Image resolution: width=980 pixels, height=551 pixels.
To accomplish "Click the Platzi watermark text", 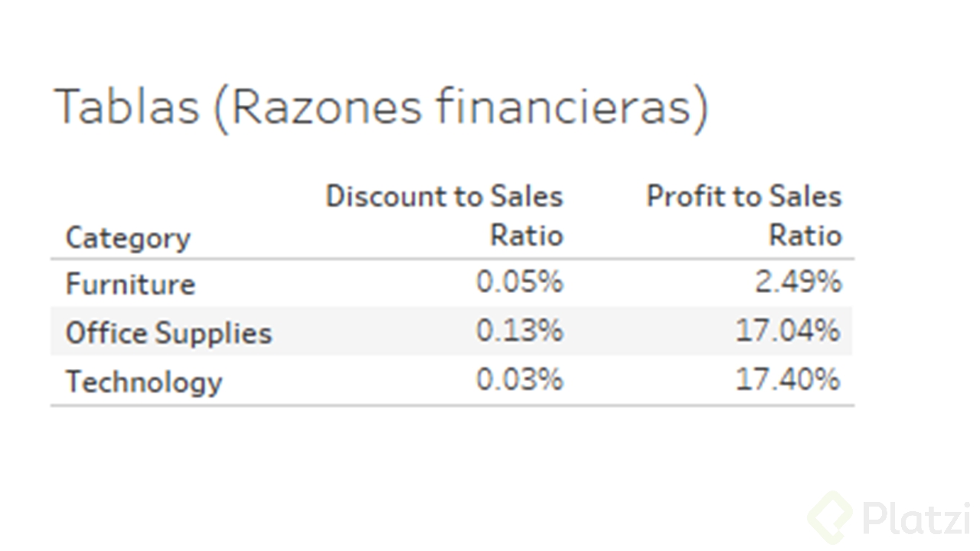I will 917,518.
